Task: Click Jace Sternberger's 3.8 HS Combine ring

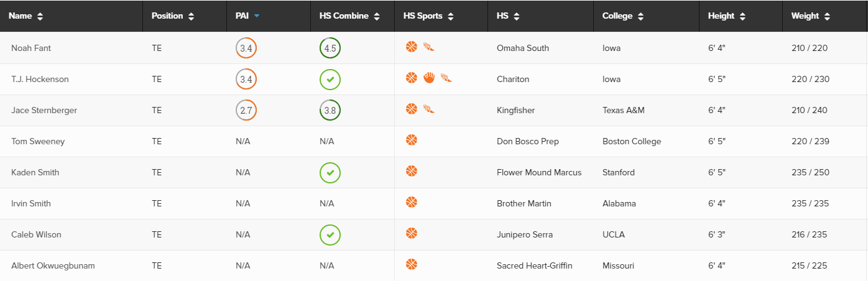Action: (330, 110)
